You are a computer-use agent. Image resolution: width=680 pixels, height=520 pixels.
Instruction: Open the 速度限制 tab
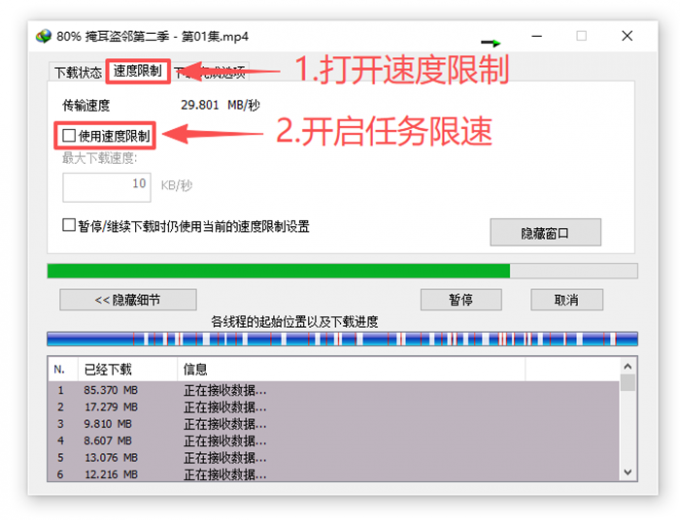(x=137, y=70)
